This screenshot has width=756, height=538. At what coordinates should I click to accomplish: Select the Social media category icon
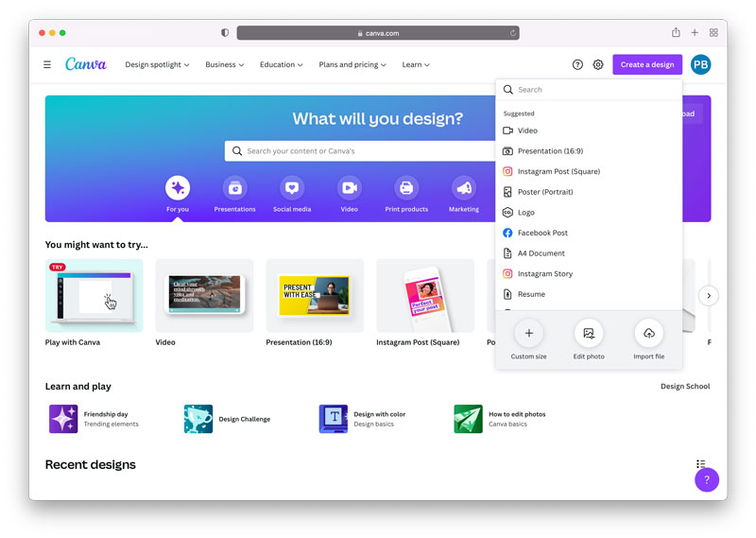point(292,188)
